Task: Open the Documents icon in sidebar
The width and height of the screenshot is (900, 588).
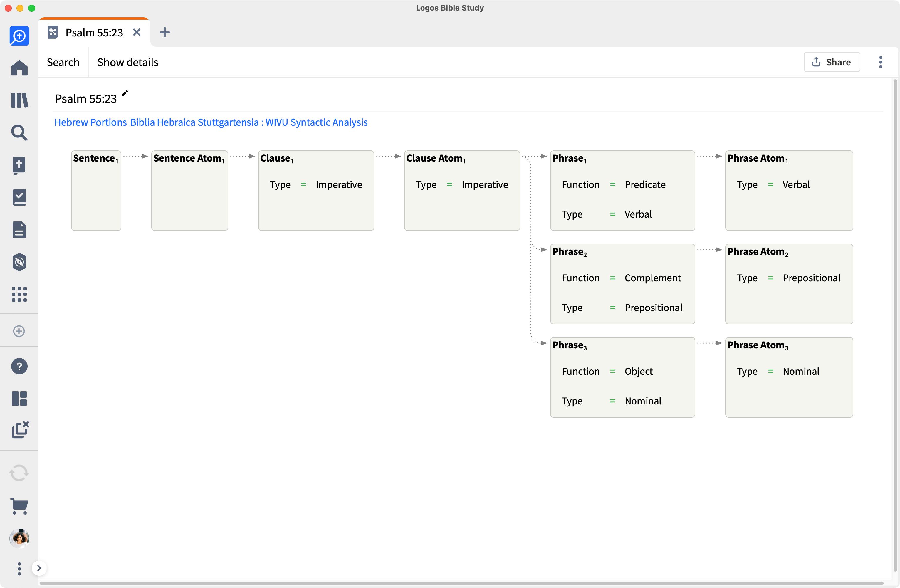Action: click(x=19, y=229)
